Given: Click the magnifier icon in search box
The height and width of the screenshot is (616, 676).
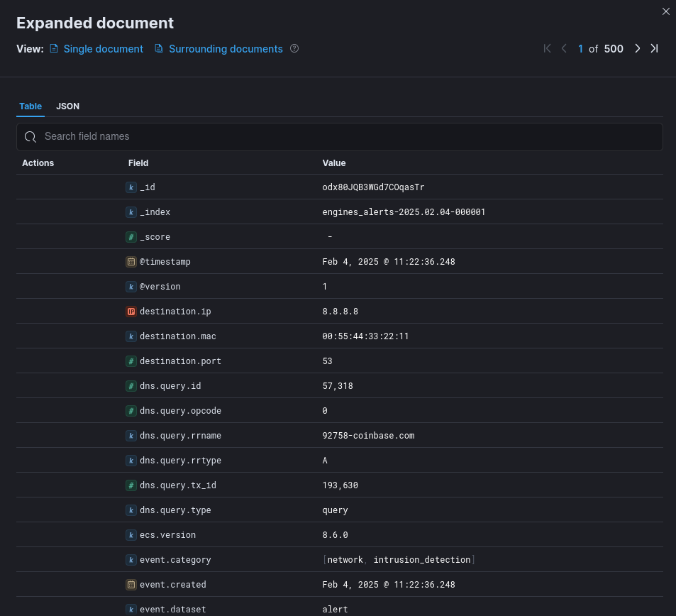Looking at the screenshot, I should coord(31,137).
